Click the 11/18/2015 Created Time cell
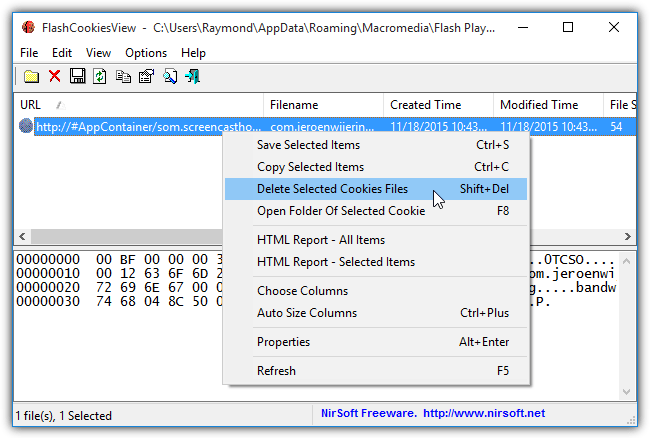 pyautogui.click(x=439, y=126)
